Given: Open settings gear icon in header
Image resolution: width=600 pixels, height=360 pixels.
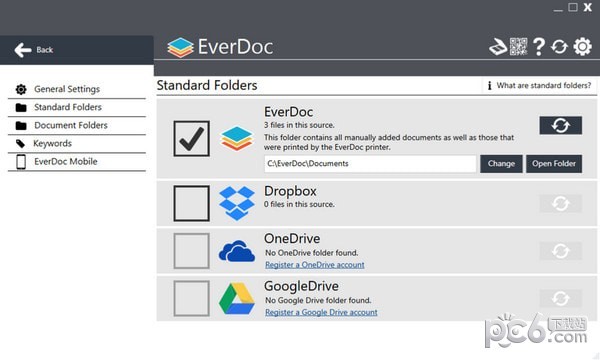Looking at the screenshot, I should [582, 47].
